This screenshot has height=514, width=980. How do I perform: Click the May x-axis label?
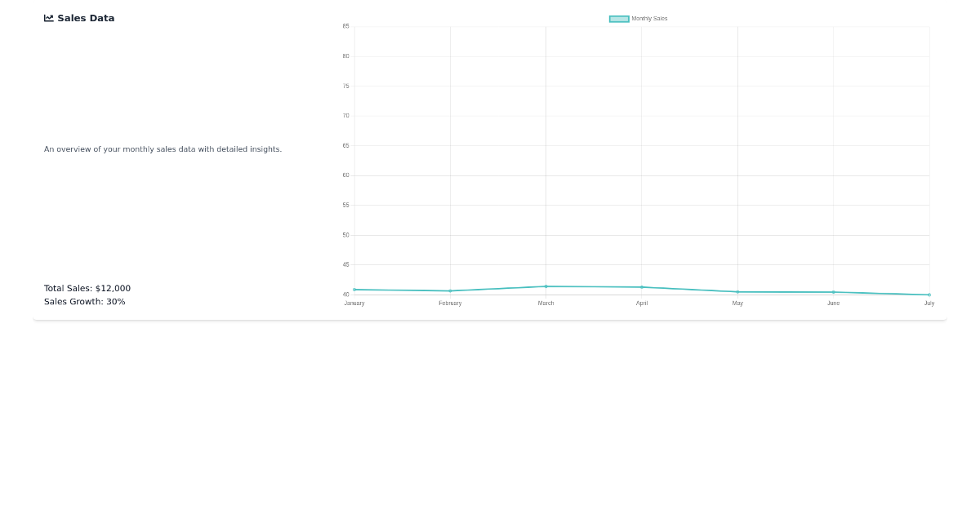click(x=737, y=304)
